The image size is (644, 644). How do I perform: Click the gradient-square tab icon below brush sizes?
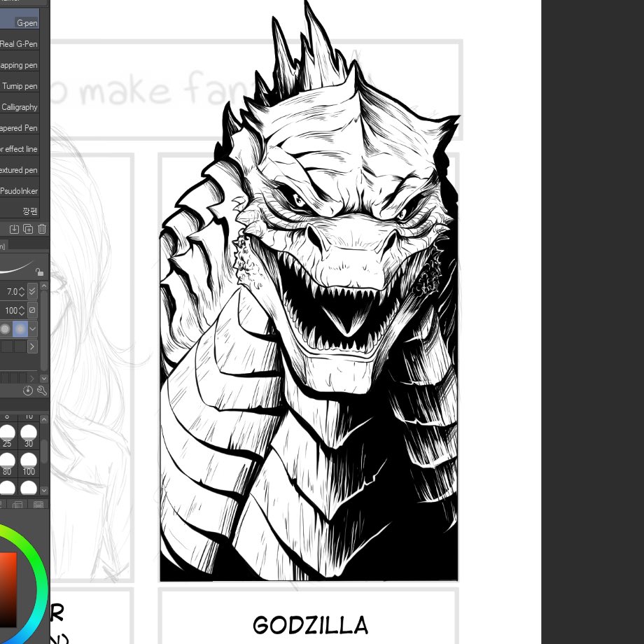pos(17,505)
